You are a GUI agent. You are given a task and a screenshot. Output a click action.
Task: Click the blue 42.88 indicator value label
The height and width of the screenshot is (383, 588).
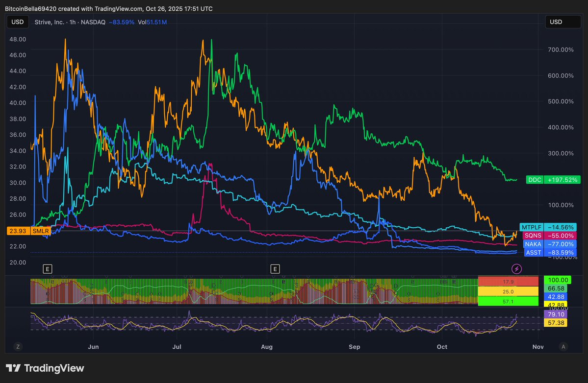556,296
